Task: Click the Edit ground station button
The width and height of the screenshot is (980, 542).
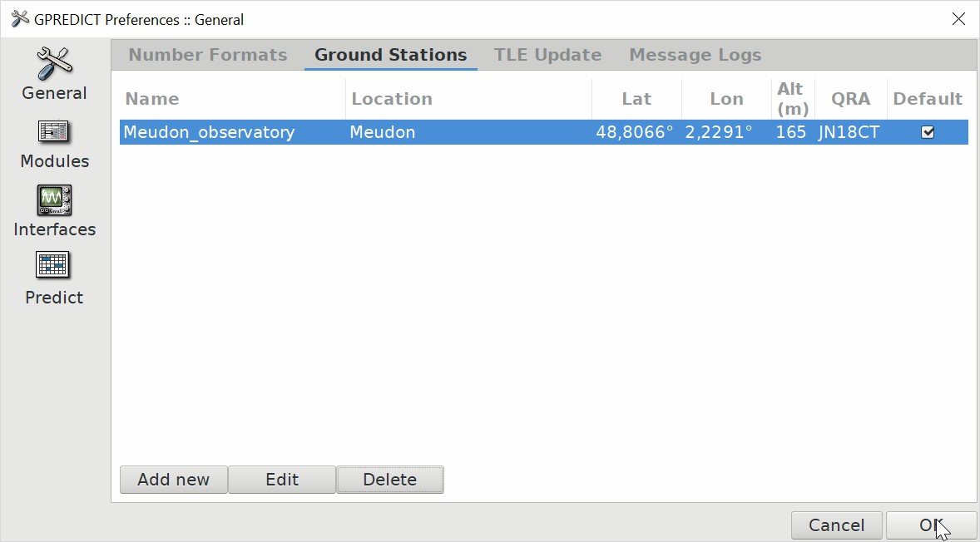Action: click(x=282, y=480)
